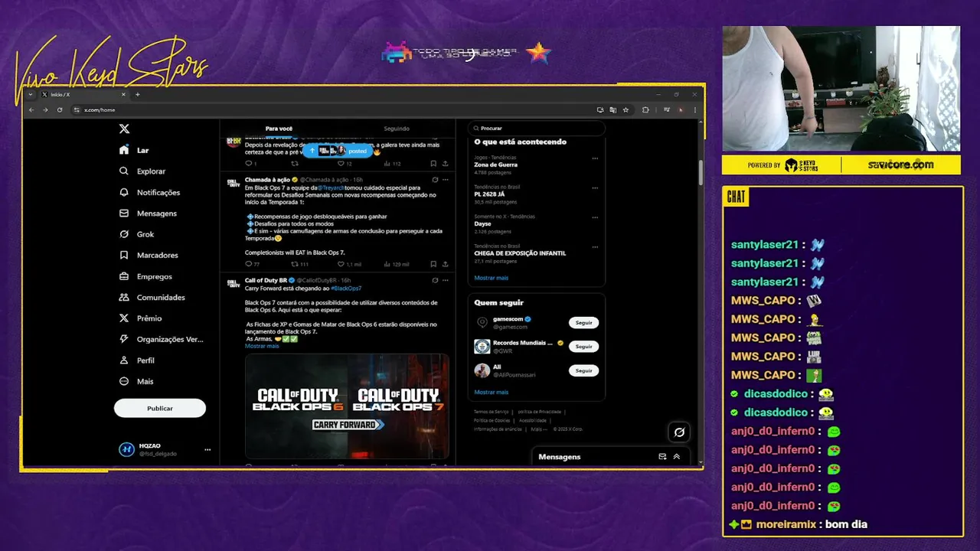Reload the browser page

point(58,110)
